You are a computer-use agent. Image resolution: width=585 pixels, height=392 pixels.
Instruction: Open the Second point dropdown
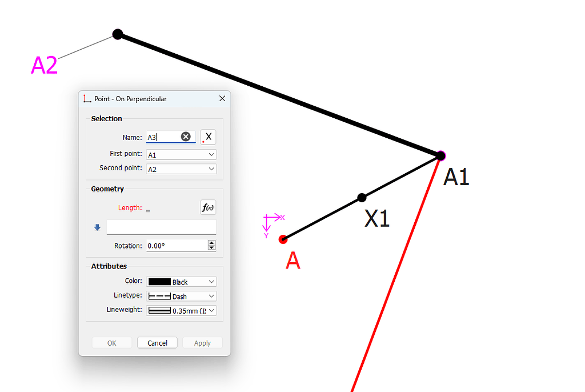(181, 169)
